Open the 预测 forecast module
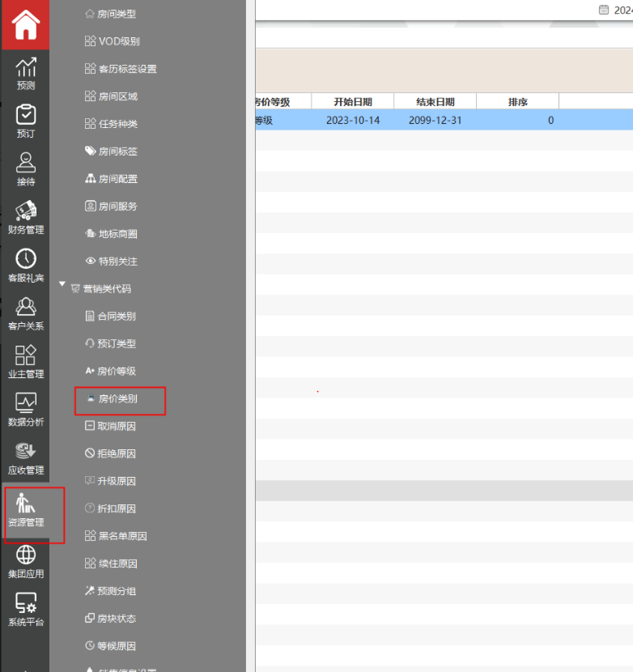The height and width of the screenshot is (672, 633). point(25,73)
